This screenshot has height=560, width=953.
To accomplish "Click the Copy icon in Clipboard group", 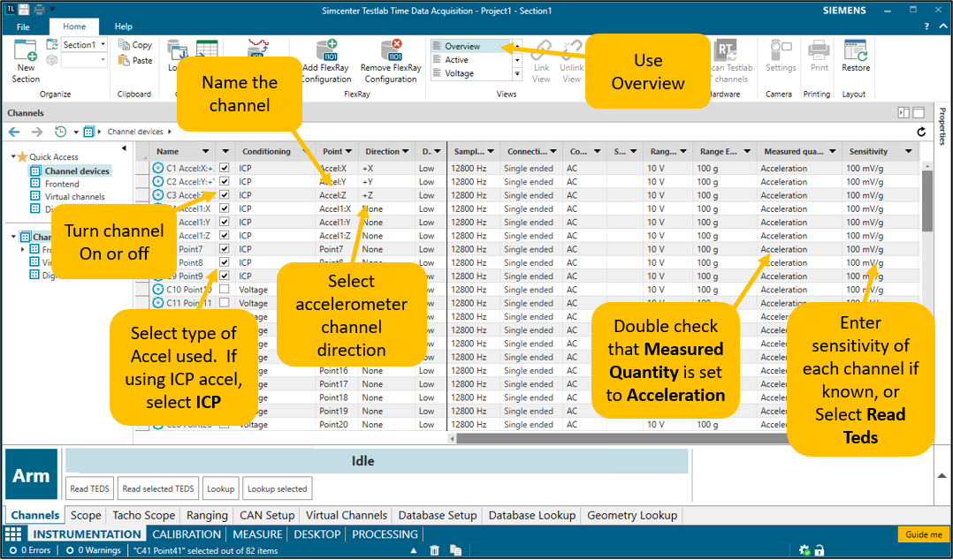I will click(124, 45).
